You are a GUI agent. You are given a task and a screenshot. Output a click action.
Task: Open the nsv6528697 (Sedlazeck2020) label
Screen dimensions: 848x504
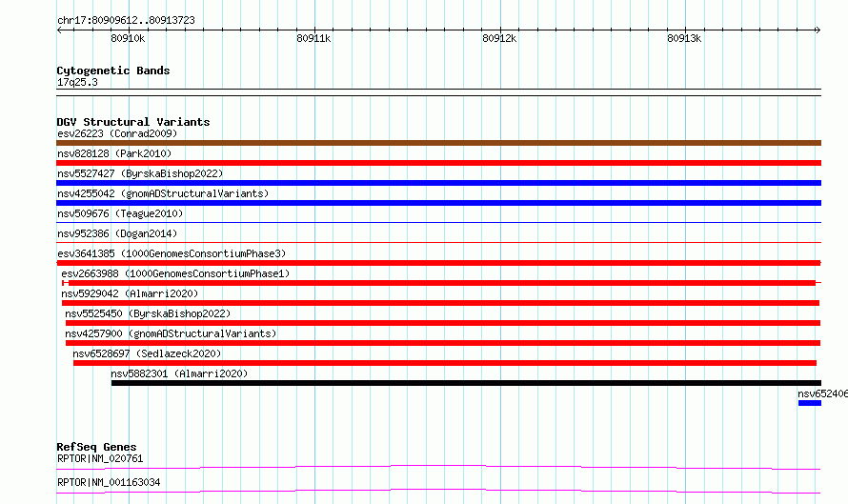coord(147,353)
